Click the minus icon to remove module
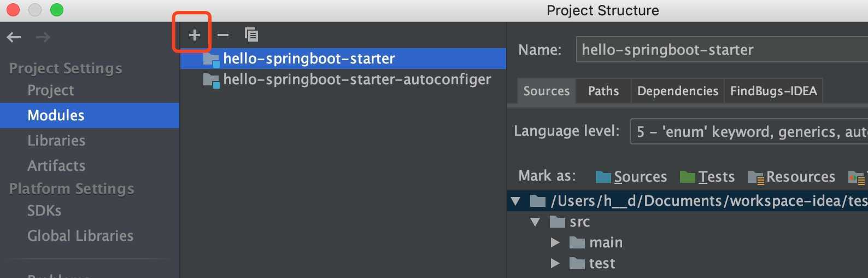The height and width of the screenshot is (278, 868). 223,35
